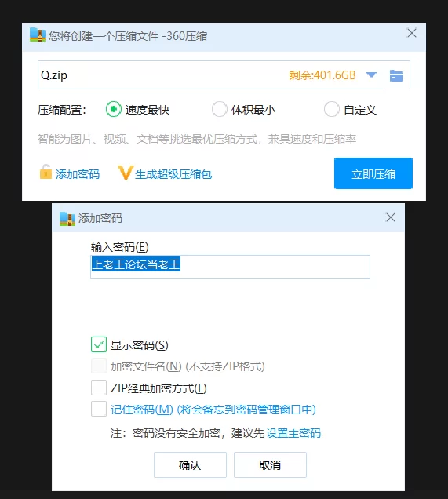The width and height of the screenshot is (448, 499).
Task: Close the 添加密码 dialog
Action: click(391, 217)
